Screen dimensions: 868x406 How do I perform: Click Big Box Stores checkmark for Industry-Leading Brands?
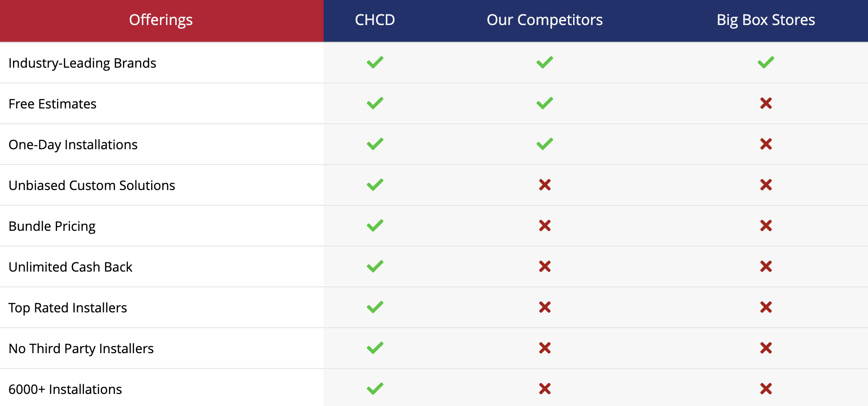(766, 63)
